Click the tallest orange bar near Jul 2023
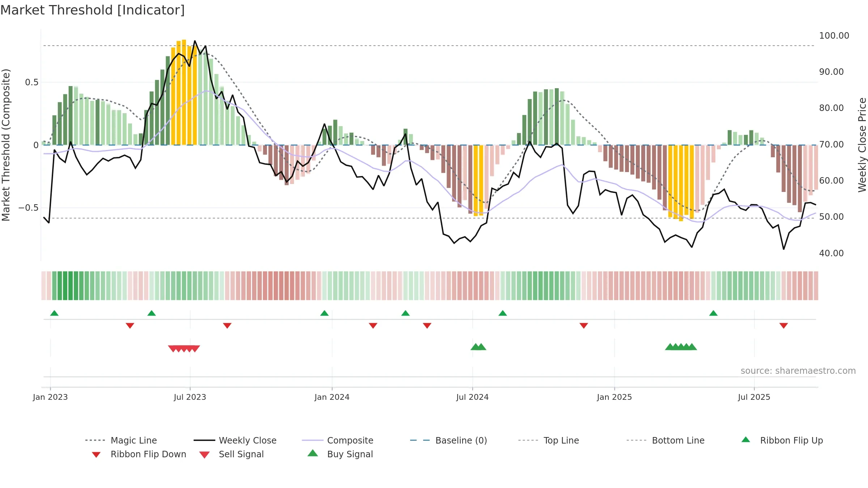Image resolution: width=868 pixels, height=488 pixels. (184, 92)
